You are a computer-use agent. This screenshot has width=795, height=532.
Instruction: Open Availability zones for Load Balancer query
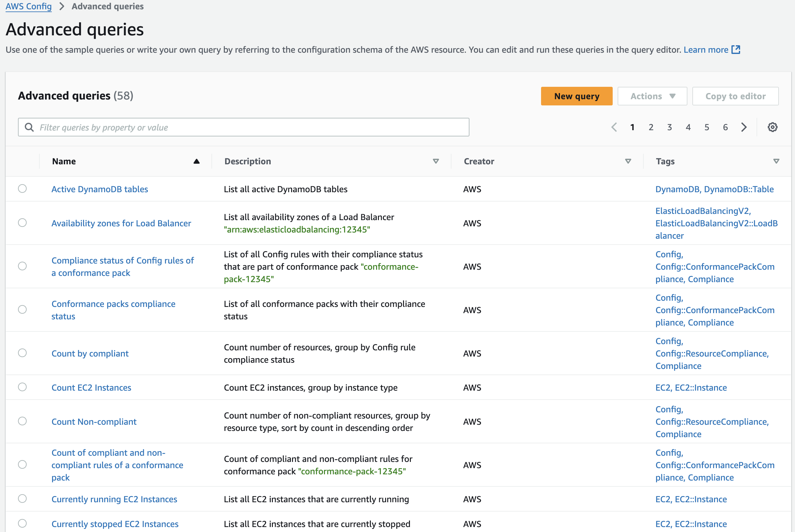coord(121,223)
